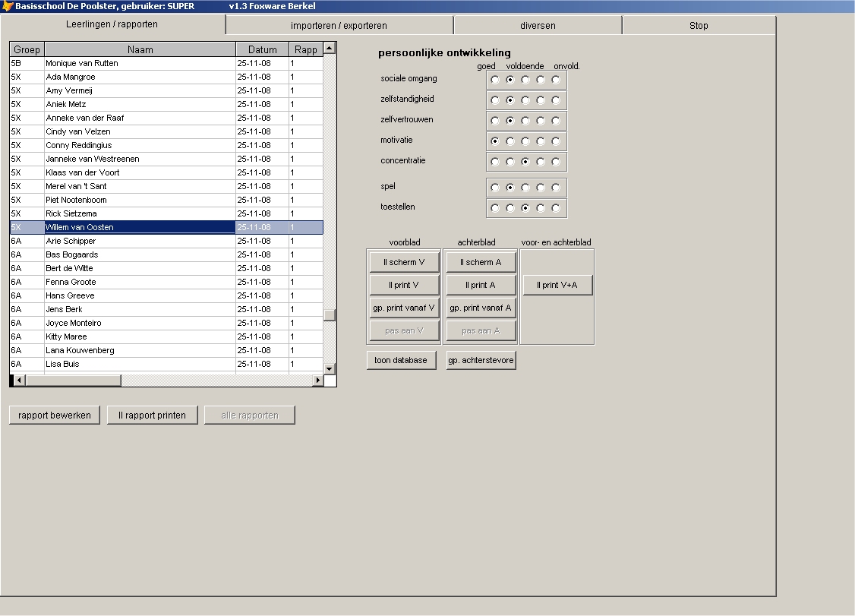The height and width of the screenshot is (616, 855).
Task: Click the student list scroll-up arrow
Action: (x=330, y=49)
